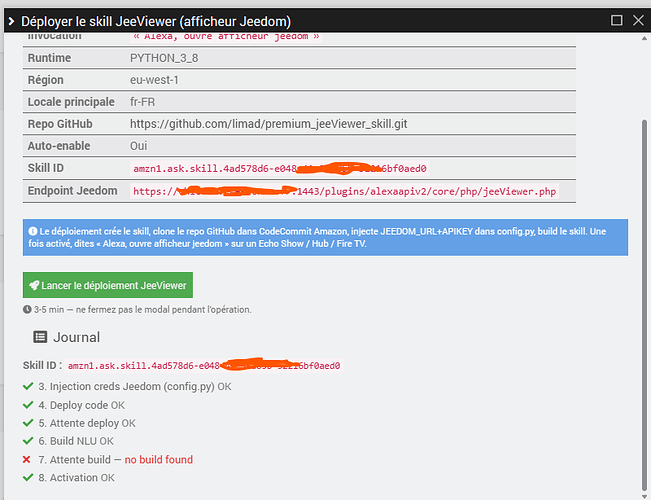The image size is (651, 500).
Task: Click the green check for Activation
Action: 28,477
